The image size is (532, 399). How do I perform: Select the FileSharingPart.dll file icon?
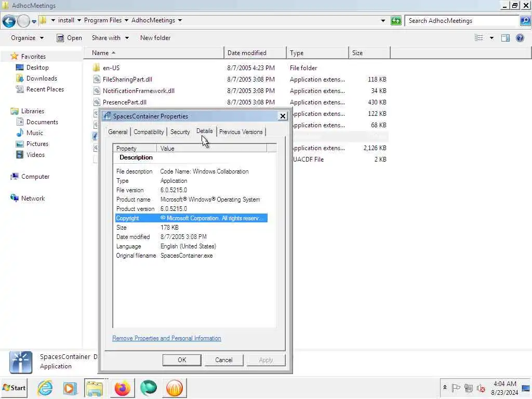tap(97, 79)
